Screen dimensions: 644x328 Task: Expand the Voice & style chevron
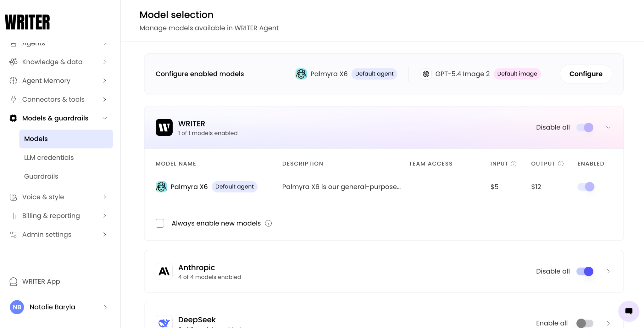(x=105, y=197)
